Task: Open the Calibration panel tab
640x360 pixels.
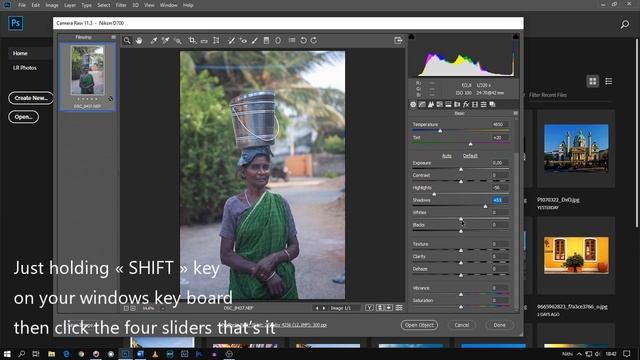Action: click(475, 104)
